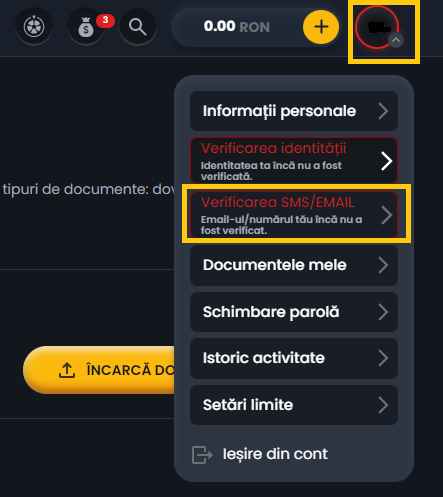This screenshot has height=497, width=443.
Task: Click the profile avatar circle
Action: point(377,27)
